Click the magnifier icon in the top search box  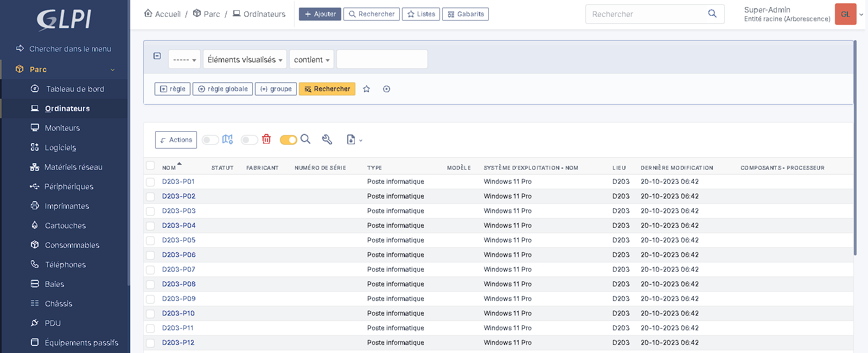(x=712, y=14)
